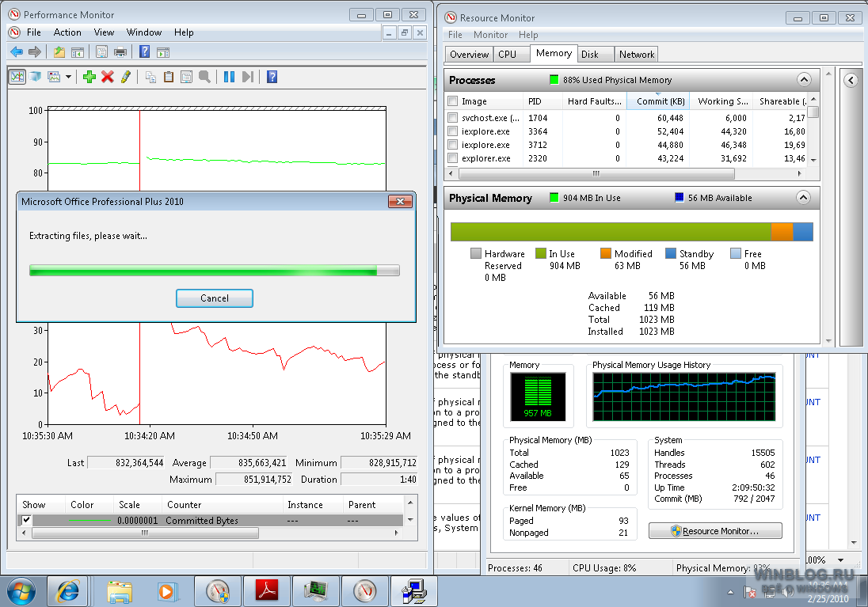Click the physical memory usage color bar
868x607 pixels.
click(x=632, y=232)
